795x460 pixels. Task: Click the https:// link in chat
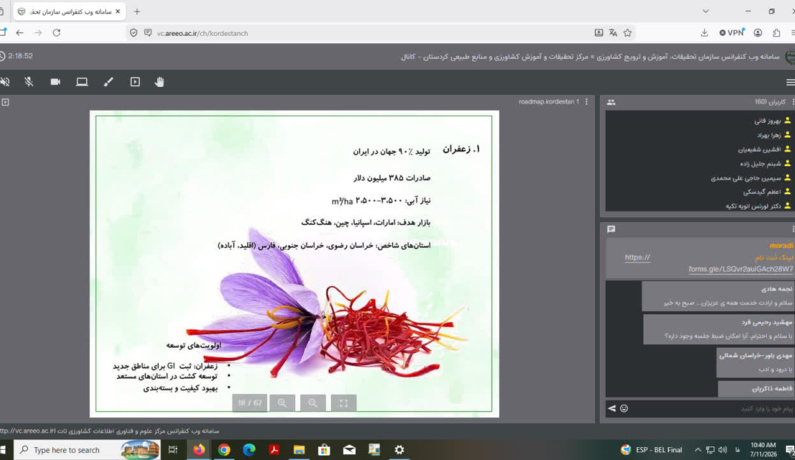coord(637,257)
